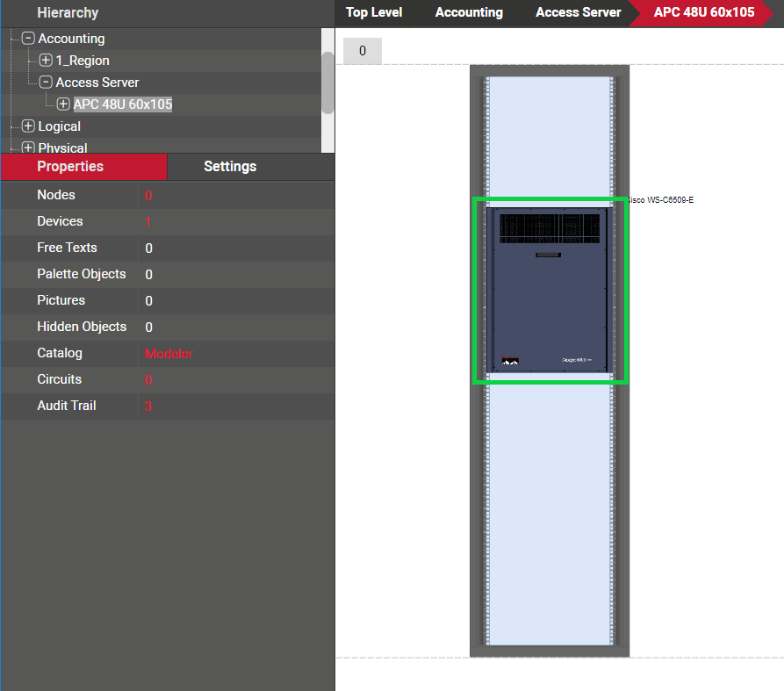Click the 0 button above the rack
Screen dimensions: 784x691
362,51
